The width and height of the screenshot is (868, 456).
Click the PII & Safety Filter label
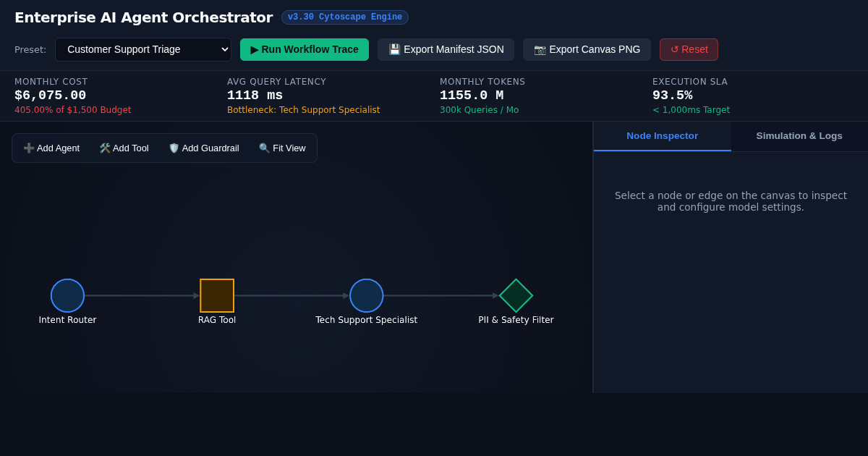tap(516, 320)
